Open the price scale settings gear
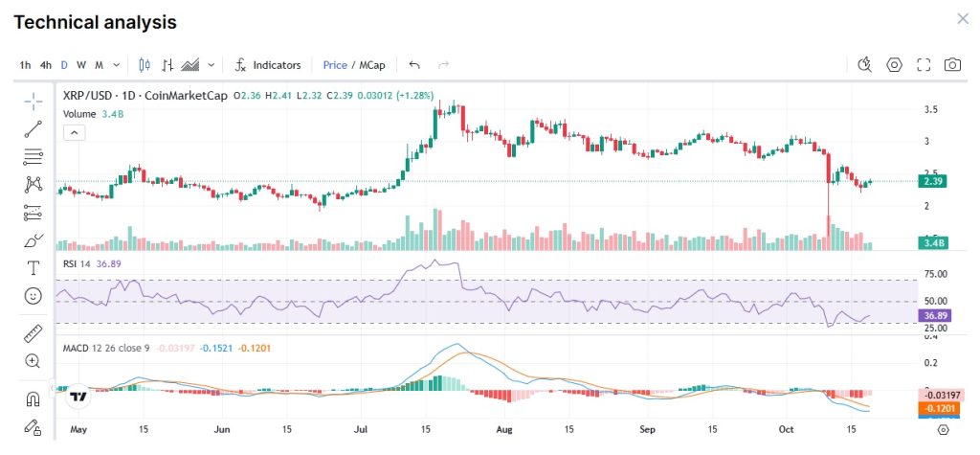Screen dimensions: 980x455 tap(943, 429)
